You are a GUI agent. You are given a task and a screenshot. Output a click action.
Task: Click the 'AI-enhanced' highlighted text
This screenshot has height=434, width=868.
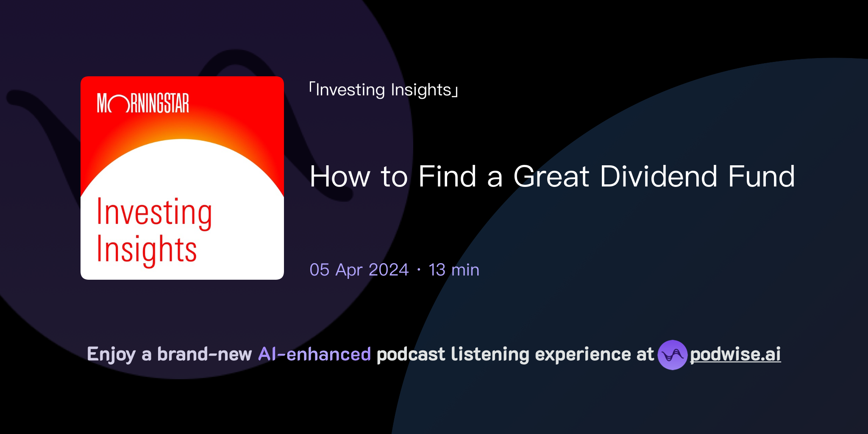point(314,354)
